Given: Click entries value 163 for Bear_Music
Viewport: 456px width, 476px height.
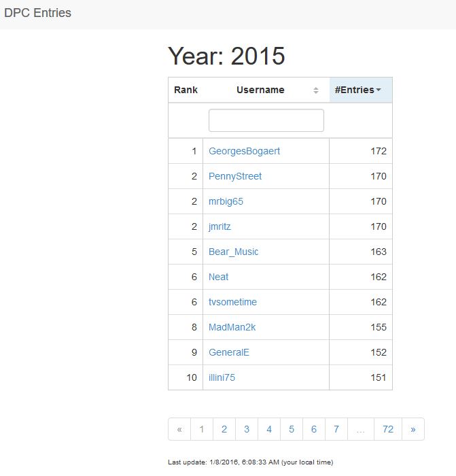Looking at the screenshot, I should (x=379, y=252).
